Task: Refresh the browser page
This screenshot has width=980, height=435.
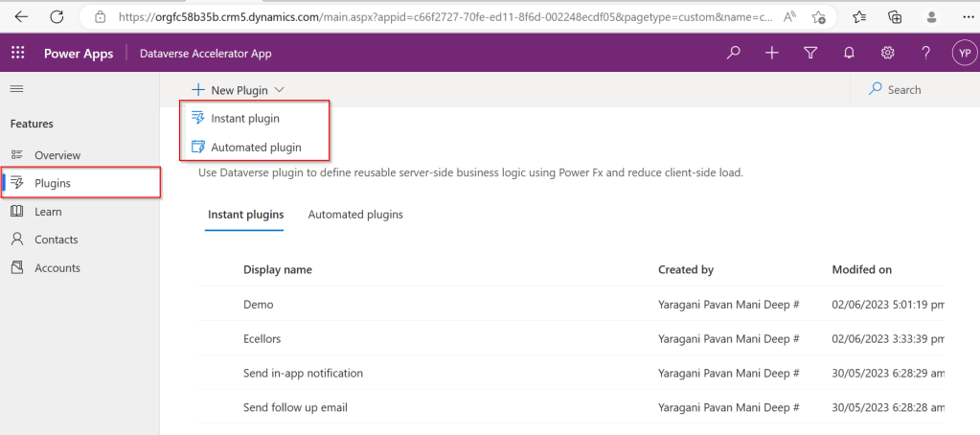Action: click(x=57, y=16)
